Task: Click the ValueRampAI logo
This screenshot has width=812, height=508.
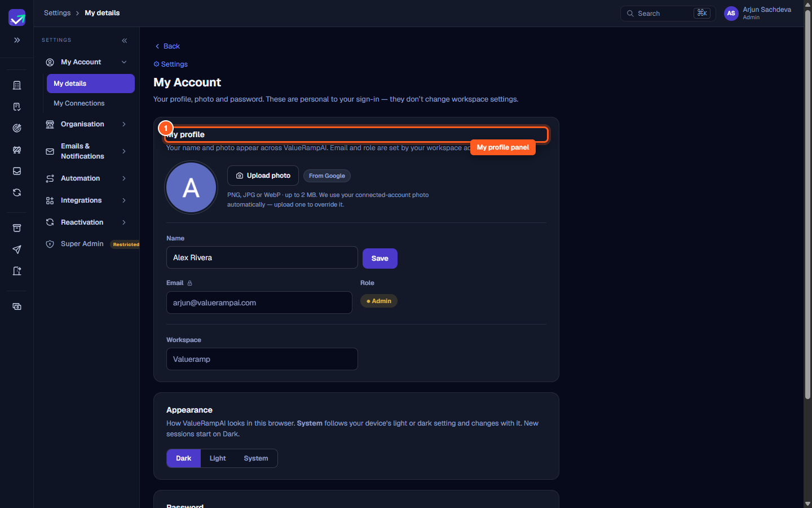Action: tap(17, 17)
